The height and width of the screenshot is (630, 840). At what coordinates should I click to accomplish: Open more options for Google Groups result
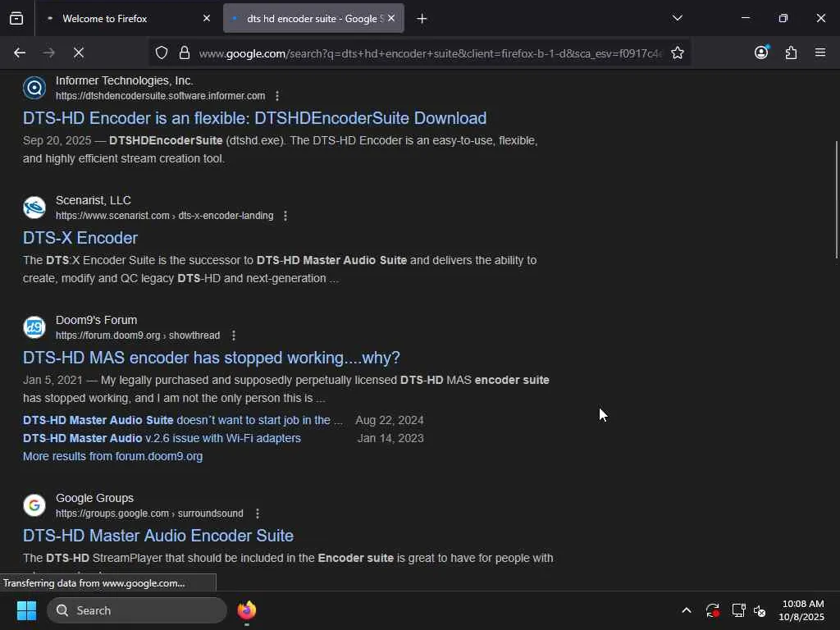(257, 514)
